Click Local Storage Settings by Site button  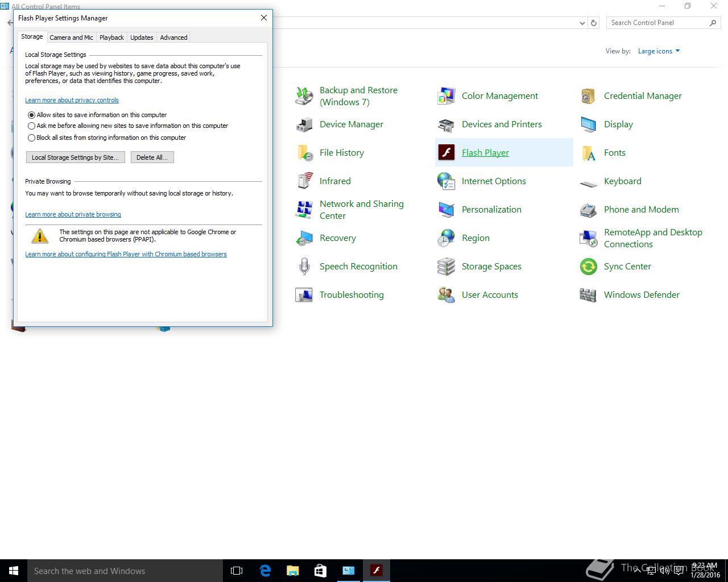76,157
